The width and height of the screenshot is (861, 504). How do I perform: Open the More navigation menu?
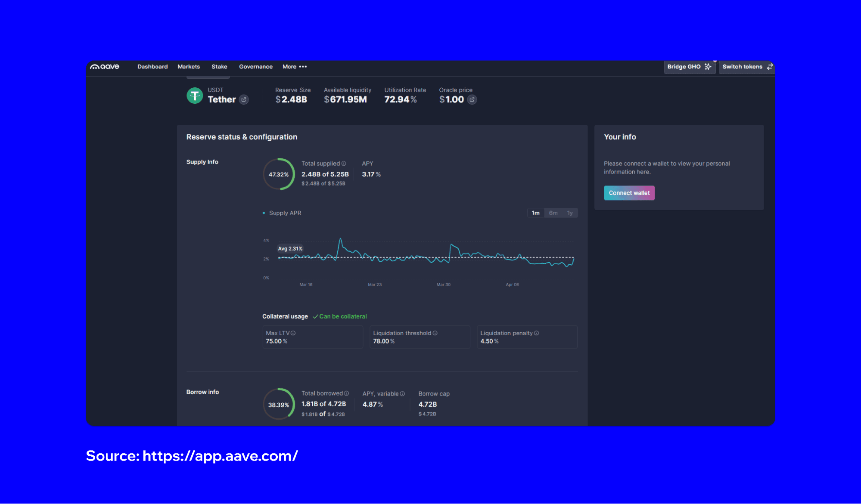pos(295,67)
